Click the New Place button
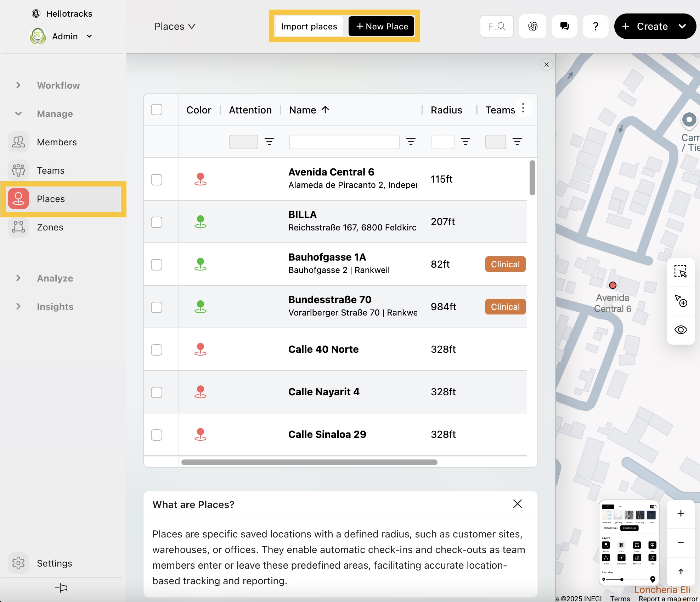This screenshot has height=602, width=700. [x=382, y=26]
